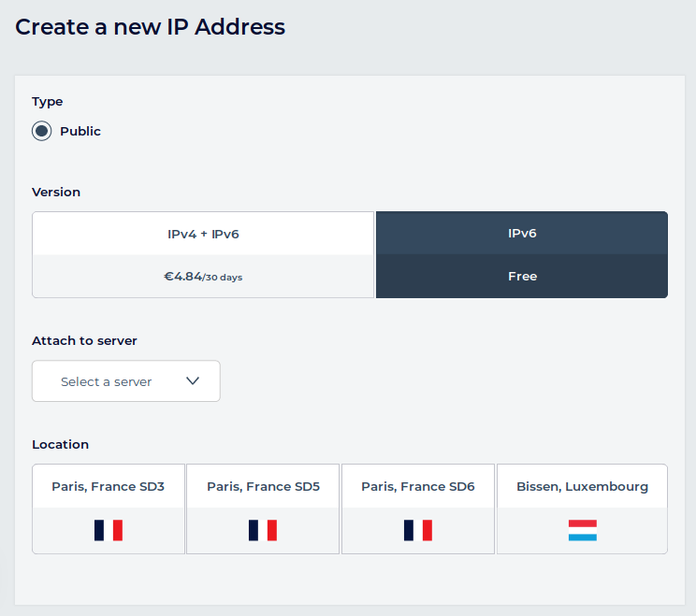Select the IPv6 version option

point(522,234)
